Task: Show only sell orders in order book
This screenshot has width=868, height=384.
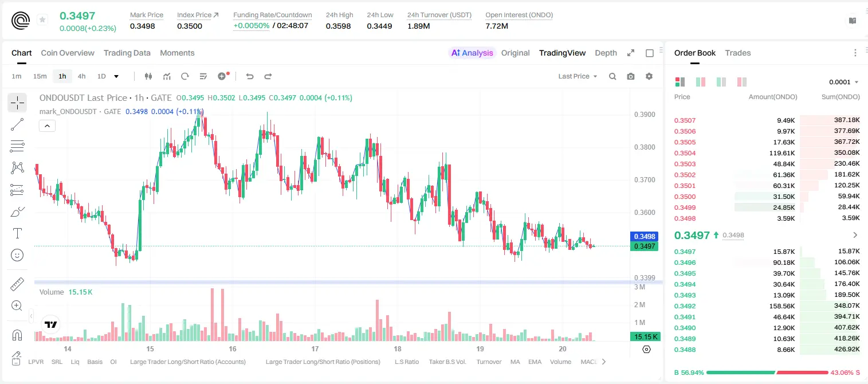Action: pos(743,82)
